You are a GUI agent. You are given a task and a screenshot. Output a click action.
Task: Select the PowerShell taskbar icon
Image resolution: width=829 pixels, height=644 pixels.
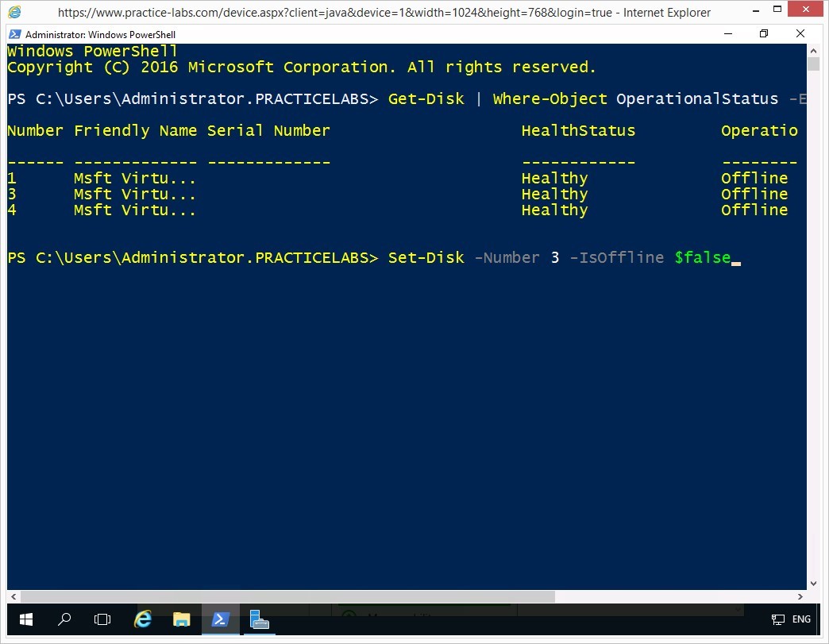[x=220, y=619]
